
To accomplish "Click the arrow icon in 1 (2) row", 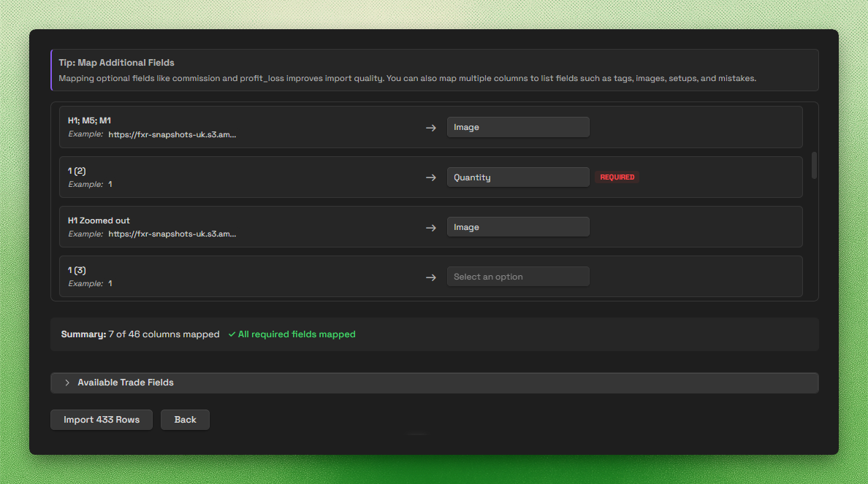I will point(430,177).
